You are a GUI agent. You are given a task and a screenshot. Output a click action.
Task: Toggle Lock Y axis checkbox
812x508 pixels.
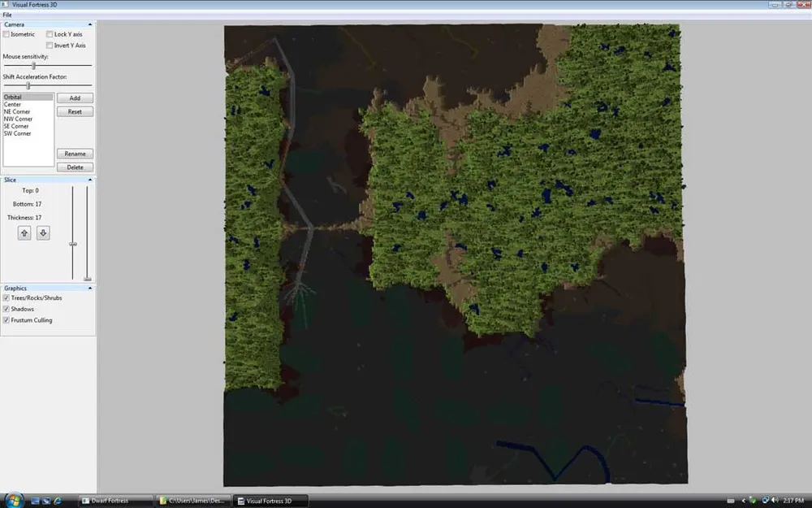pyautogui.click(x=50, y=34)
